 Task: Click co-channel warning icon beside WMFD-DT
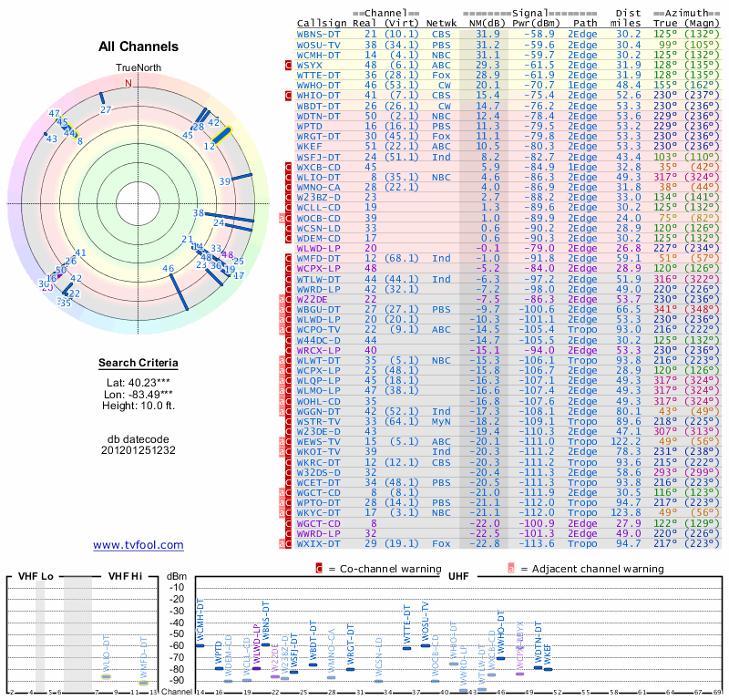tap(288, 259)
